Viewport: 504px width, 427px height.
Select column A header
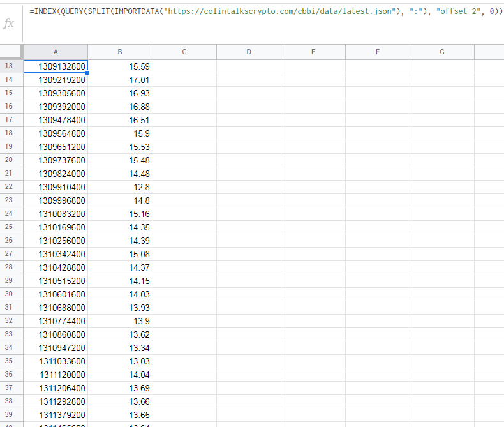click(56, 52)
